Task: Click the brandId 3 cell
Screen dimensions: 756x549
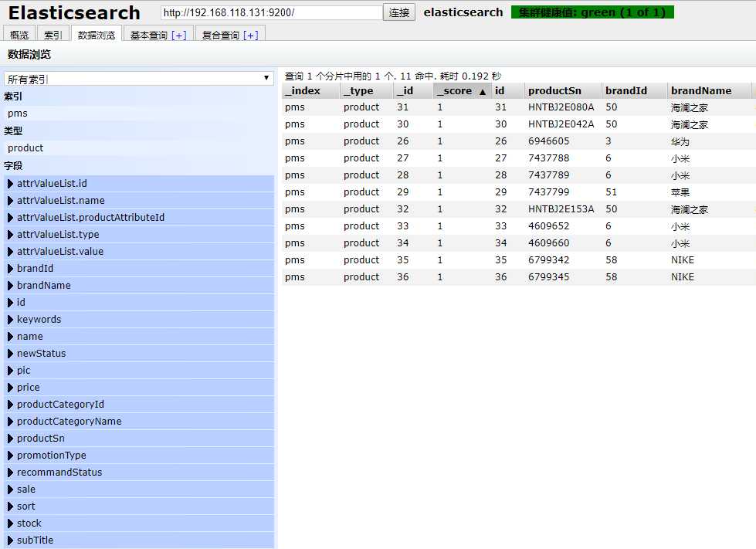Action: [x=609, y=141]
